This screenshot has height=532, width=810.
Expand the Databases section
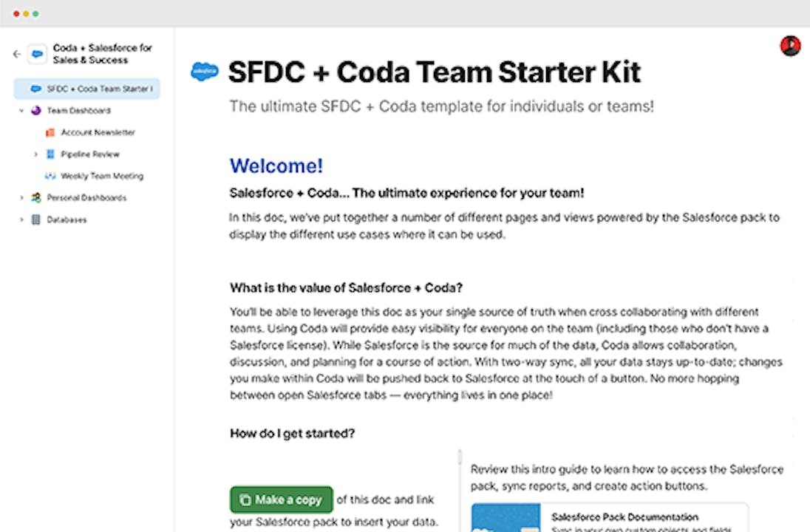(21, 220)
